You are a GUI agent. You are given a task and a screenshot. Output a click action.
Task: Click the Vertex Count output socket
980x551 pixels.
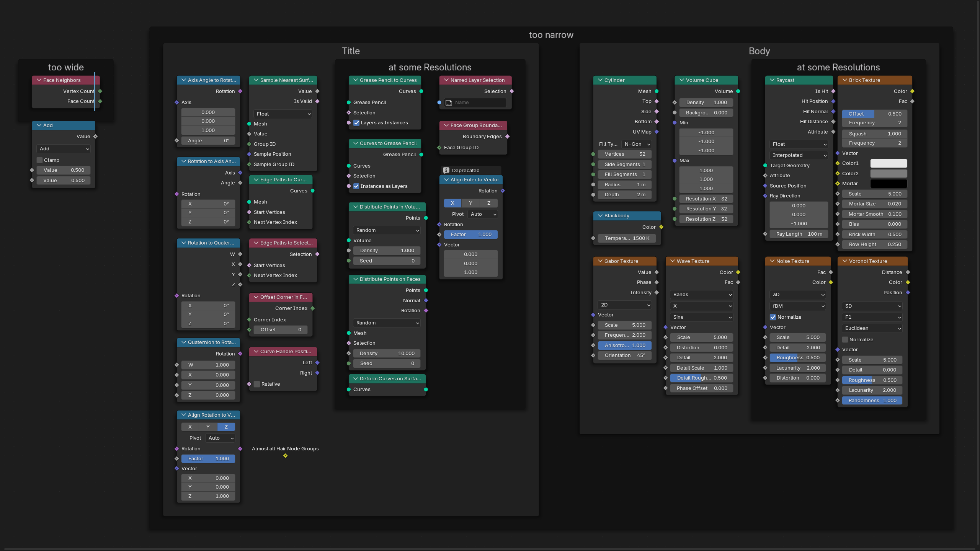click(x=100, y=91)
